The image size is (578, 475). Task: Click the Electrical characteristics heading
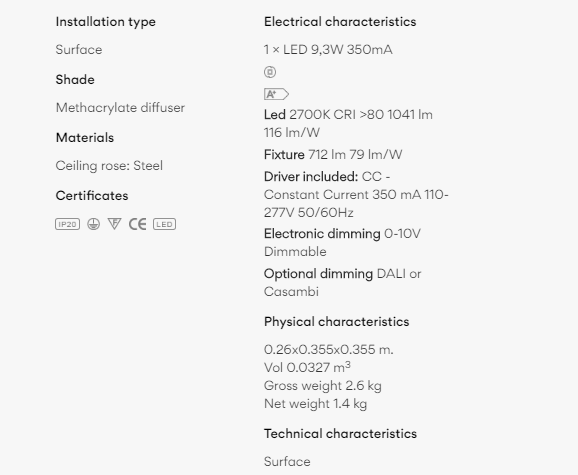click(340, 22)
